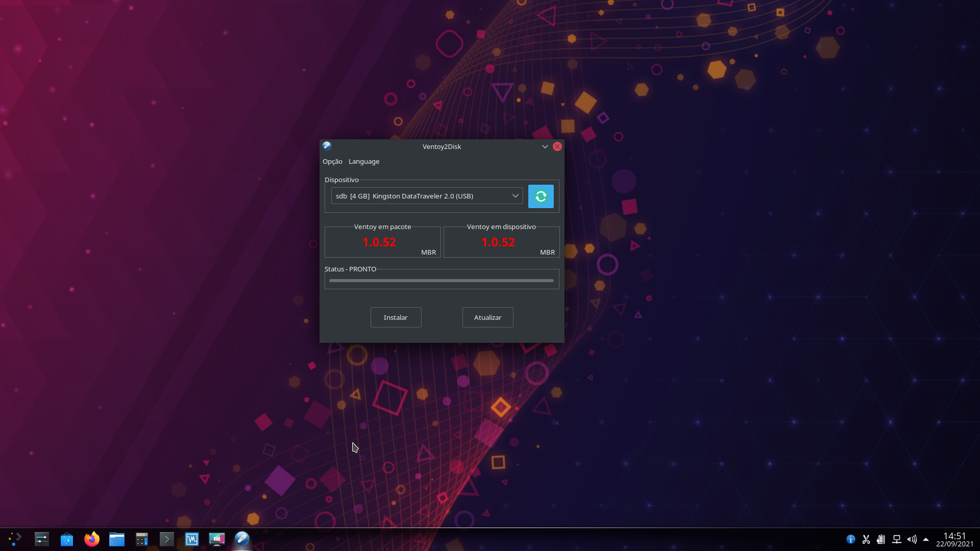
Task: Open the Discover software center
Action: (67, 539)
